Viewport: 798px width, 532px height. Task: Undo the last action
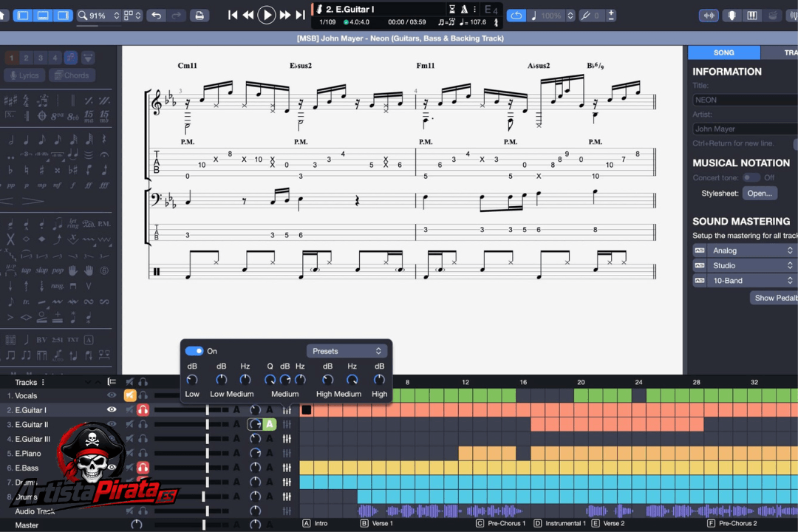[156, 16]
